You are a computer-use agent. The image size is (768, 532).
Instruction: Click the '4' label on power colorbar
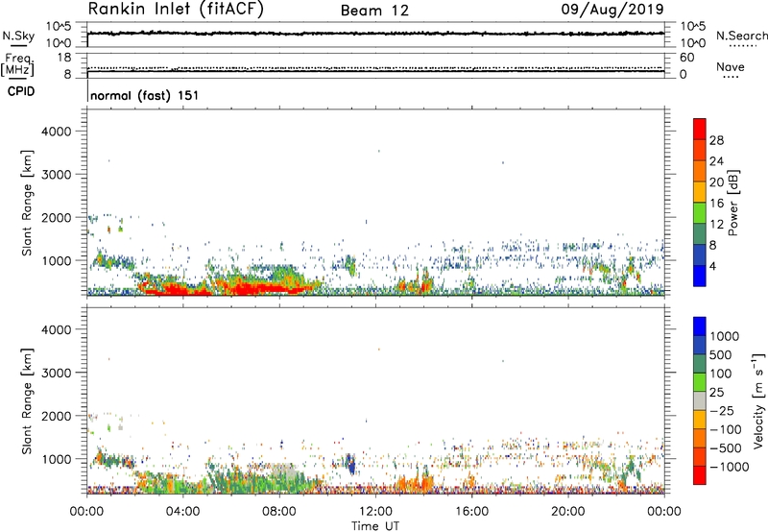(713, 267)
